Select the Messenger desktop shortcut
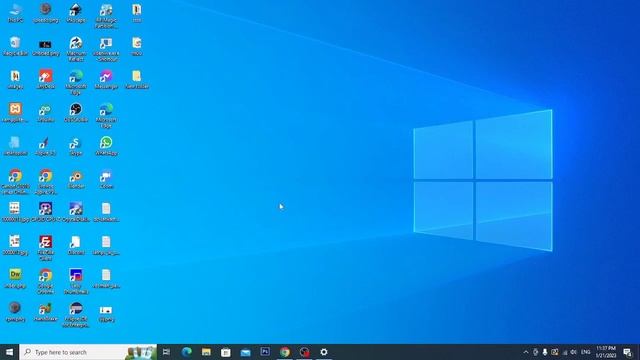640x360 pixels. 106,79
